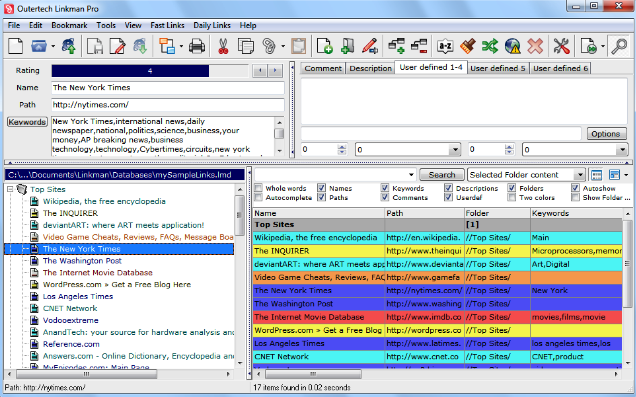The height and width of the screenshot is (397, 636).
Task: Click the Cut scissors icon
Action: (223, 46)
